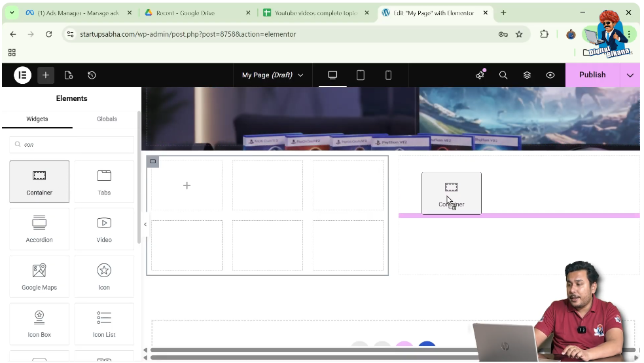Reload the browser page
The width and height of the screenshot is (644, 363).
pyautogui.click(x=48, y=34)
